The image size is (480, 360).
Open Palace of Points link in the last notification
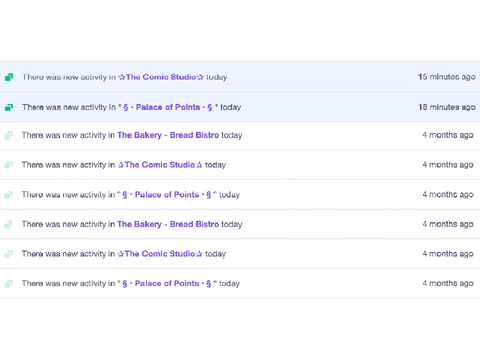[x=167, y=283]
